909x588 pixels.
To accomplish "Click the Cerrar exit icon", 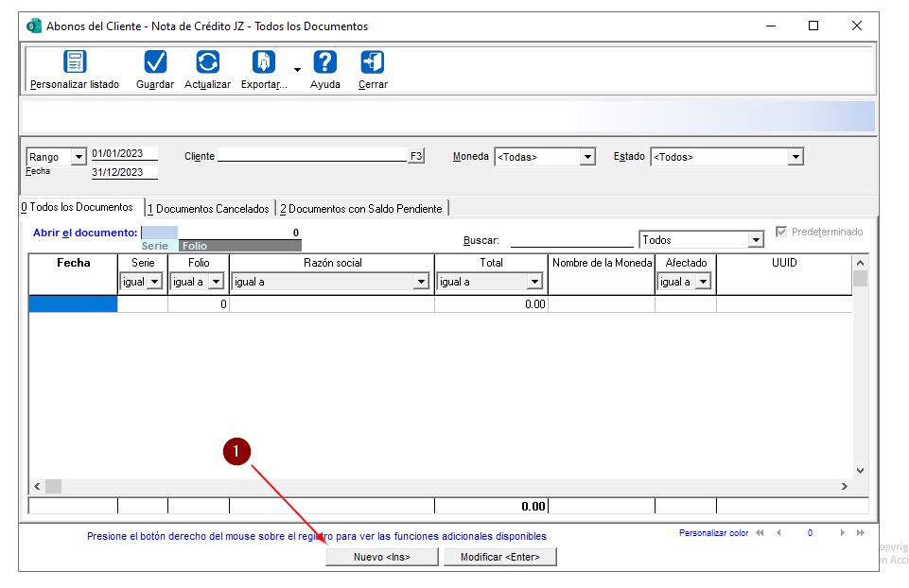I will pyautogui.click(x=373, y=62).
